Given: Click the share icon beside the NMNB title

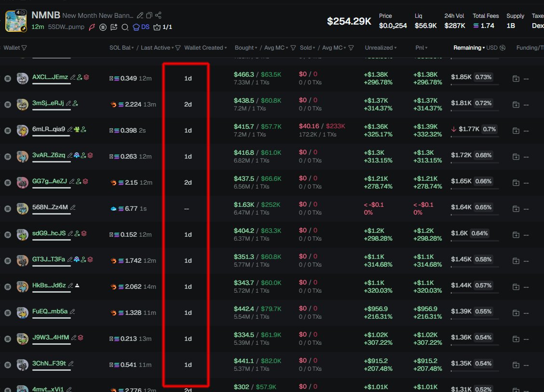Looking at the screenshot, I should tap(159, 15).
